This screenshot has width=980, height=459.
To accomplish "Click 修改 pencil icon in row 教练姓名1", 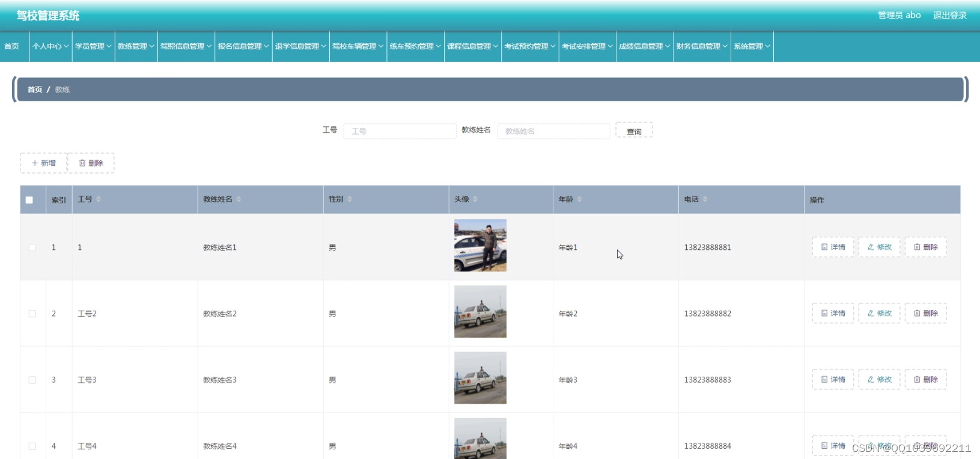I will click(x=871, y=247).
